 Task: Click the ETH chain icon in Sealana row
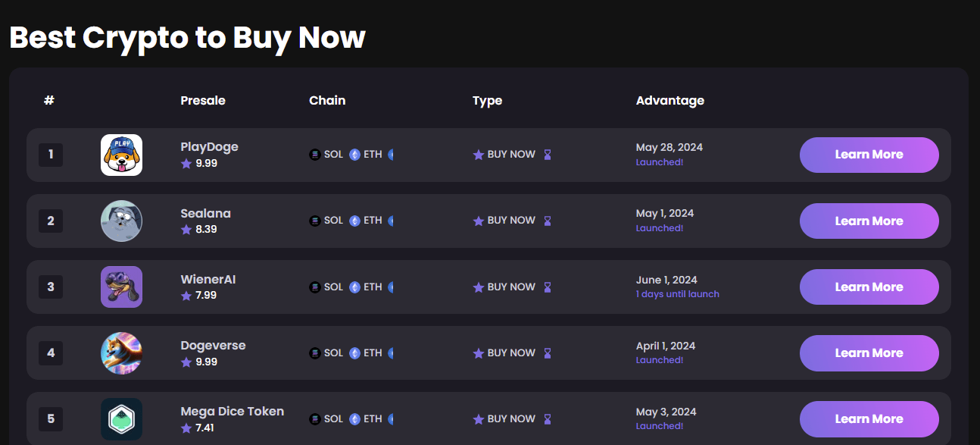click(354, 221)
